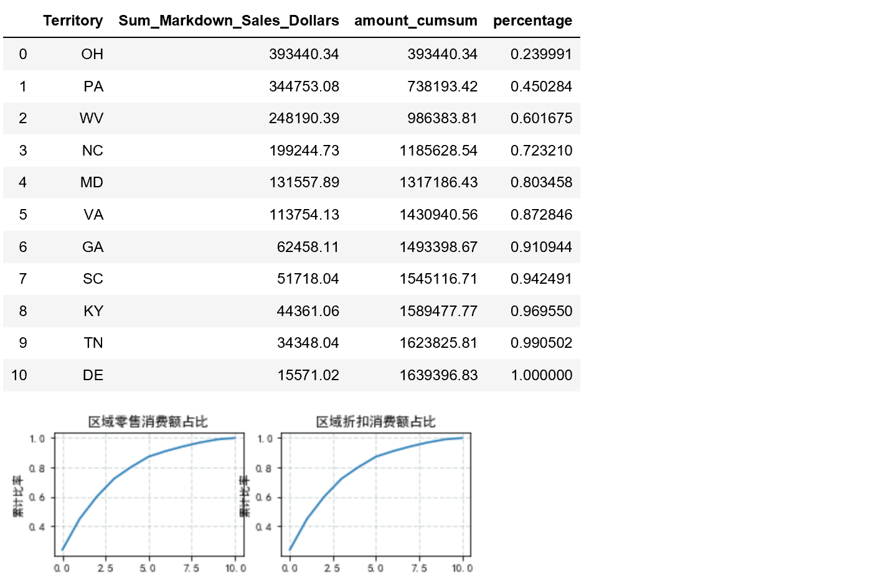886x588 pixels.
Task: Click the sales value 113754.13
Action: [304, 215]
